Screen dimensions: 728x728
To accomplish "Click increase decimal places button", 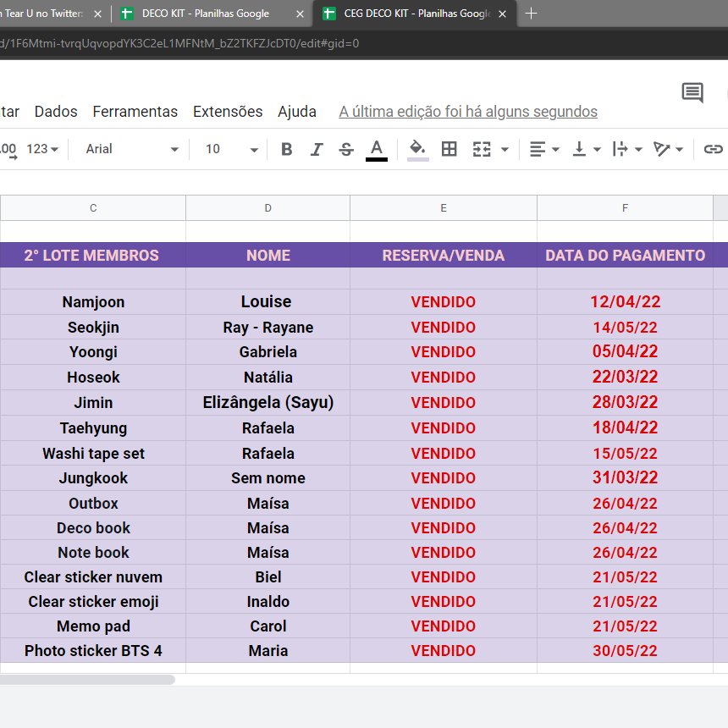I will (9, 150).
